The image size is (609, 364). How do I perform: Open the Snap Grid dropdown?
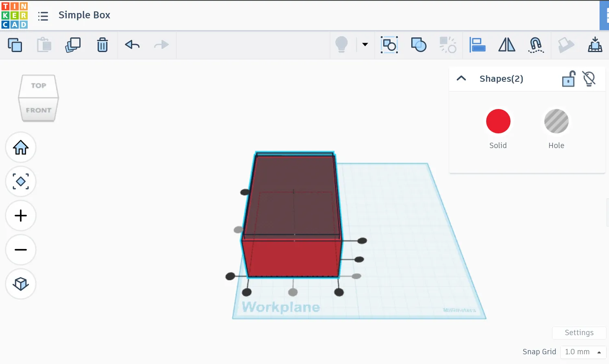tap(583, 352)
